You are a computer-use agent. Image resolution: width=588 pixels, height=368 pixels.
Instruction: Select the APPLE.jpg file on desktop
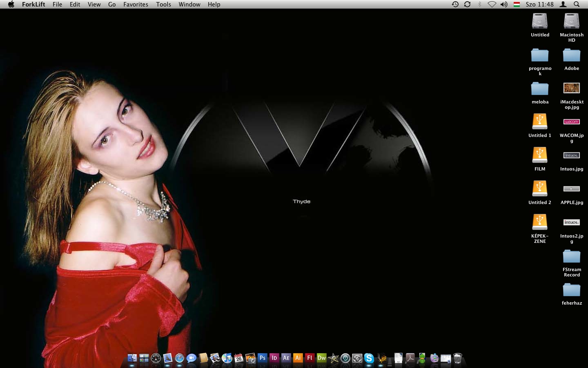pos(572,188)
